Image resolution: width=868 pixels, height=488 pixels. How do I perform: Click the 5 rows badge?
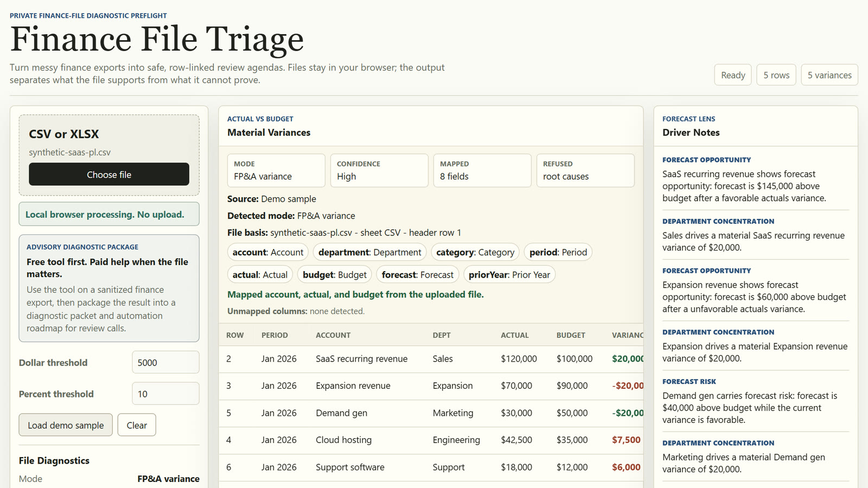point(776,75)
